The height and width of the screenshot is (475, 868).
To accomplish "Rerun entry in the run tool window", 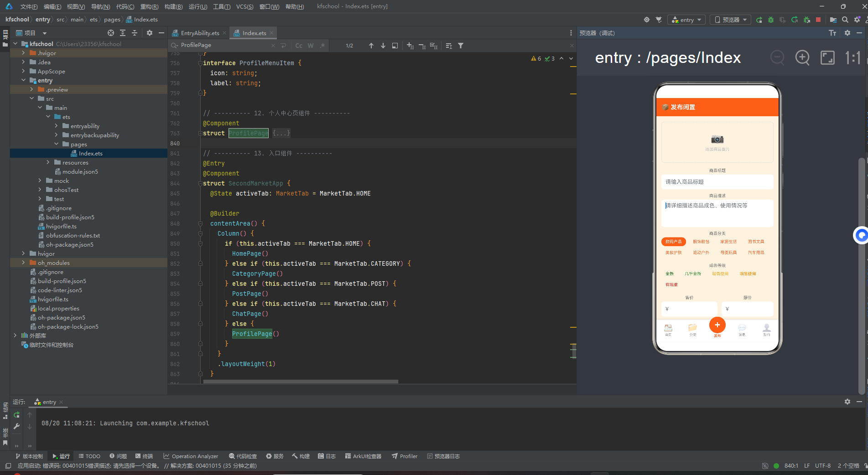I will (x=17, y=415).
